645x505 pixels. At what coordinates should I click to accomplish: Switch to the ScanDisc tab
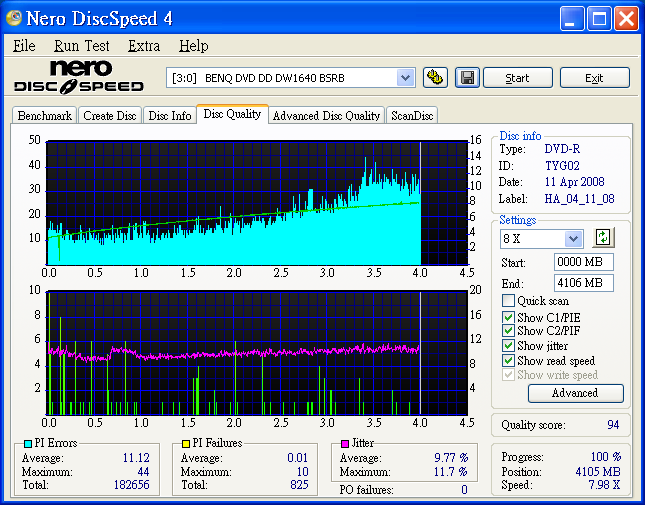coord(412,116)
